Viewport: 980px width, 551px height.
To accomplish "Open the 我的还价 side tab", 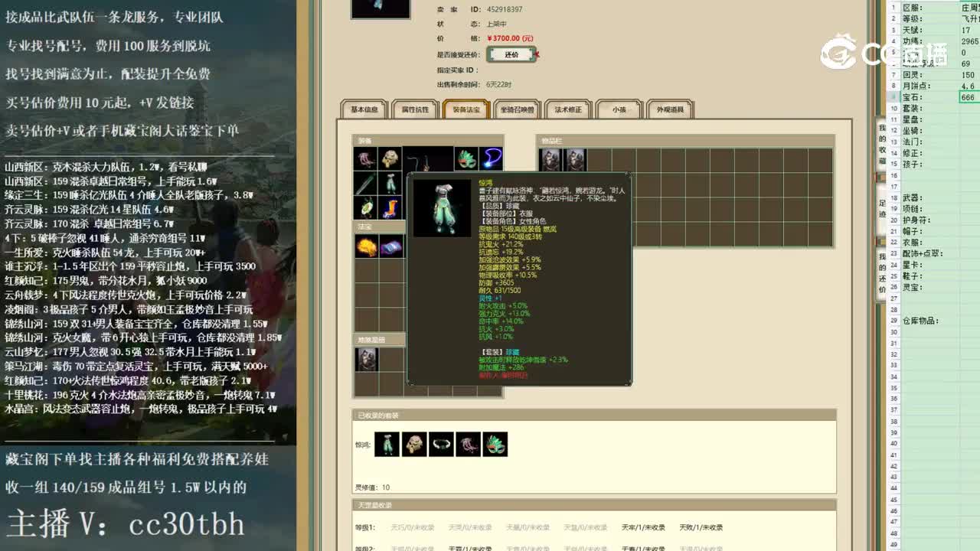I will pos(881,272).
